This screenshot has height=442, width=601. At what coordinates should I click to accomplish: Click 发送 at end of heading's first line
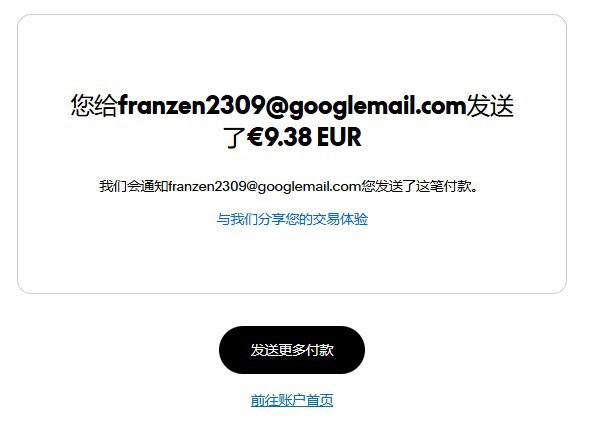pos(490,105)
